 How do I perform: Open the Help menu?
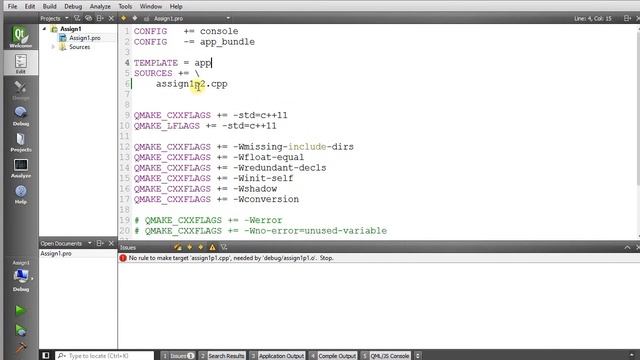tap(176, 7)
